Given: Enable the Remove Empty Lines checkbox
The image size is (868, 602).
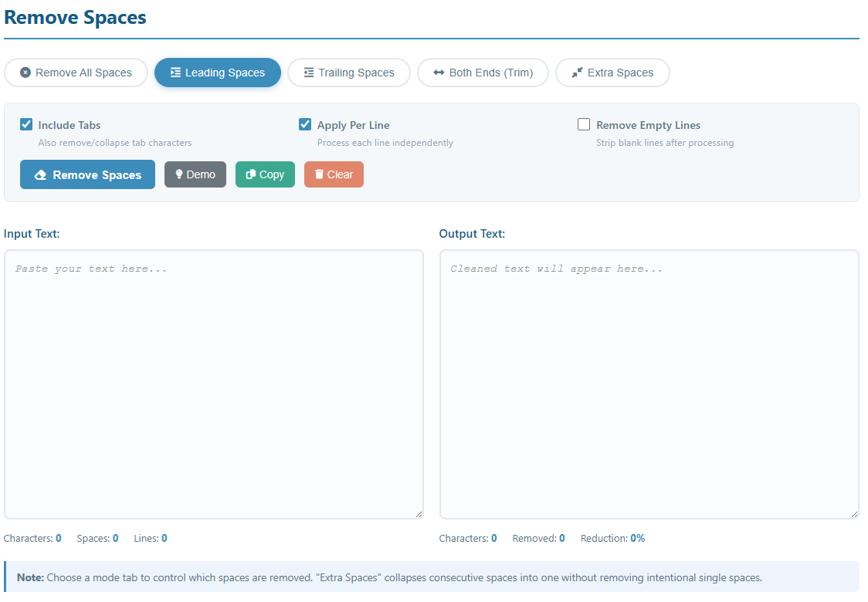Looking at the screenshot, I should [x=584, y=125].
